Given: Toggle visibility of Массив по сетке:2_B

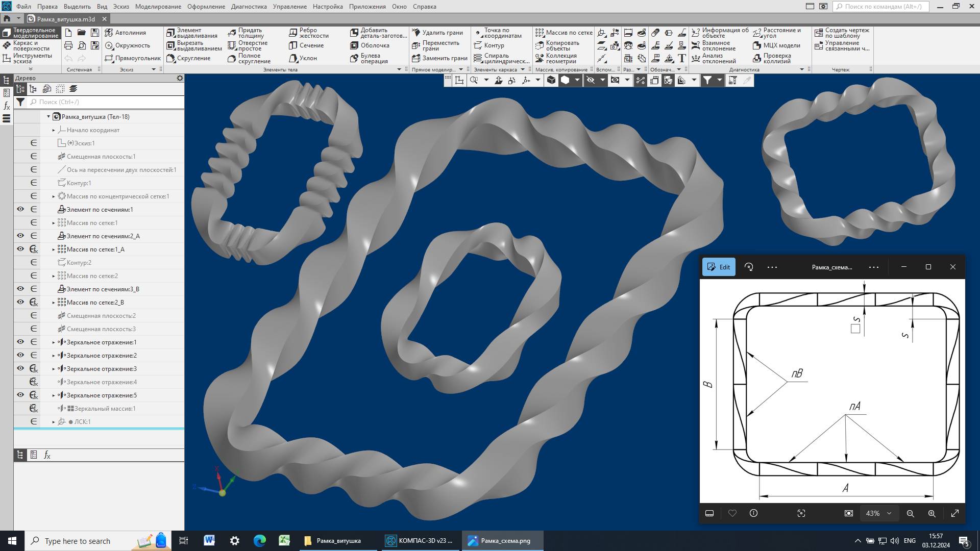Looking at the screenshot, I should tap(20, 302).
